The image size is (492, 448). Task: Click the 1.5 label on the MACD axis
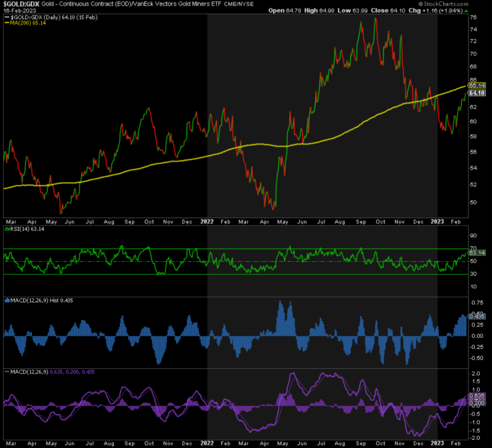click(x=476, y=382)
